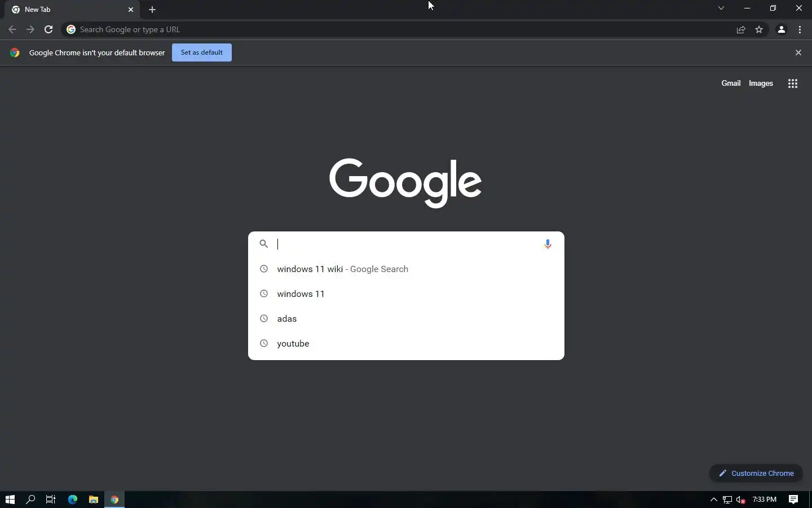The width and height of the screenshot is (812, 508).
Task: Open a new tab with plus button
Action: point(152,10)
